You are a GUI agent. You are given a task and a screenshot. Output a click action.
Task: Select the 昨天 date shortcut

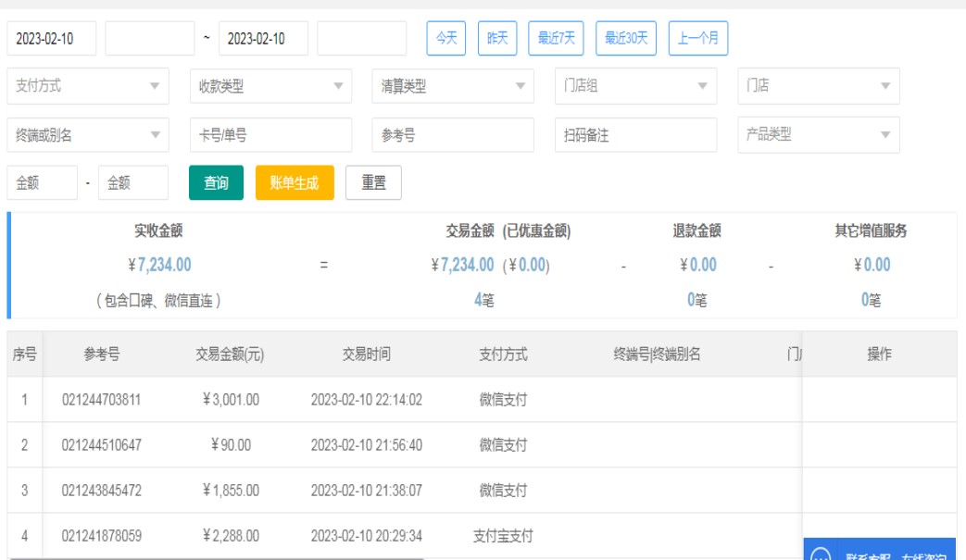pos(497,38)
